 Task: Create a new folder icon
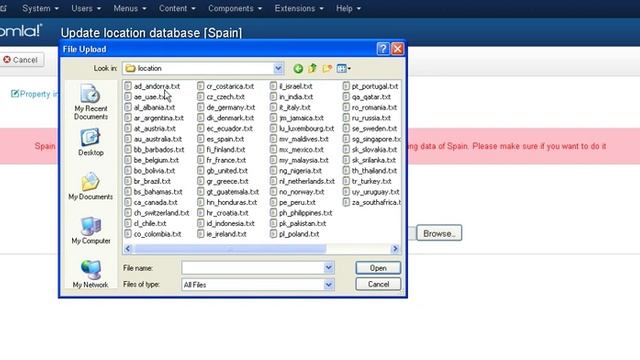click(x=327, y=69)
